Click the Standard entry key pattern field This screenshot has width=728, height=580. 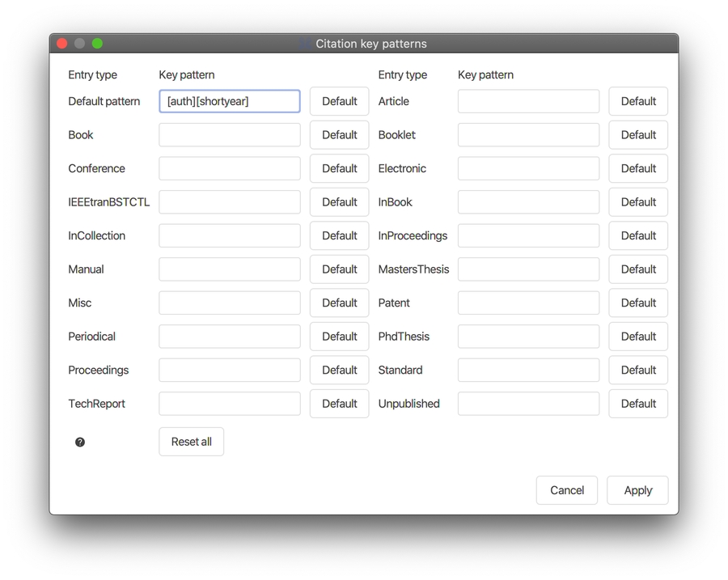point(527,370)
